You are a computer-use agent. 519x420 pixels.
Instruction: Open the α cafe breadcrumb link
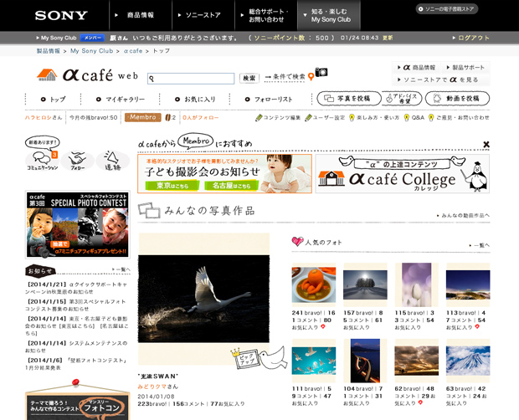tap(133, 51)
